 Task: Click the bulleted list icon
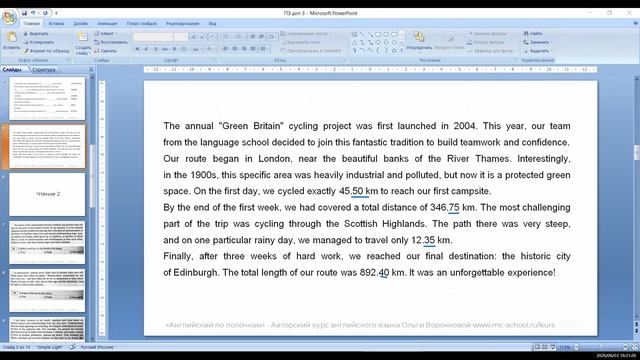[x=227, y=37]
